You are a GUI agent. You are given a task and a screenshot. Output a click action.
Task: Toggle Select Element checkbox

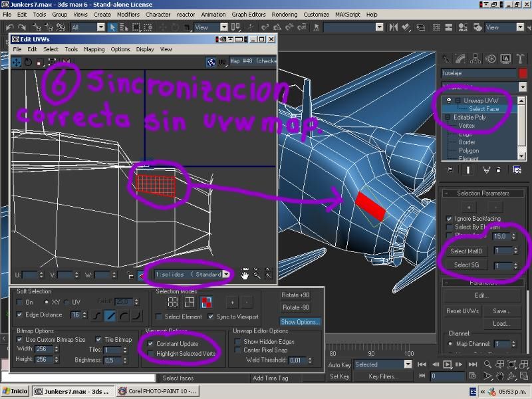tap(158, 317)
